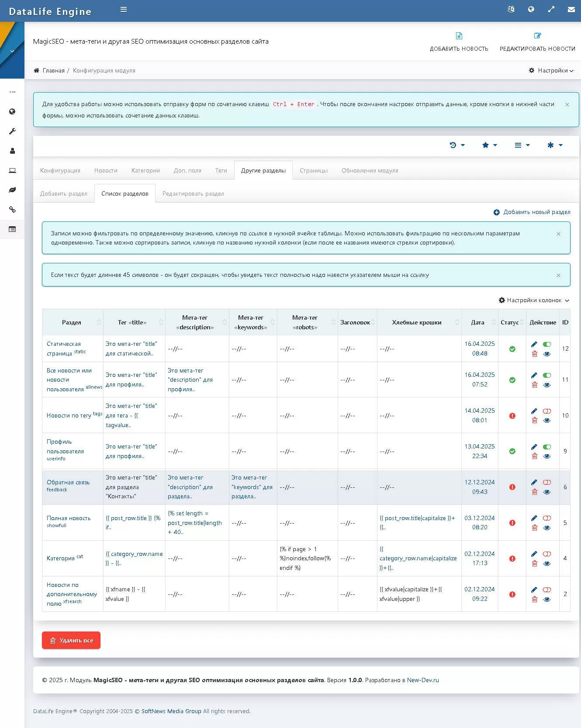Image resolution: width=581 pixels, height=728 pixels.
Task: Preview Категория row with eye icon
Action: click(x=547, y=564)
